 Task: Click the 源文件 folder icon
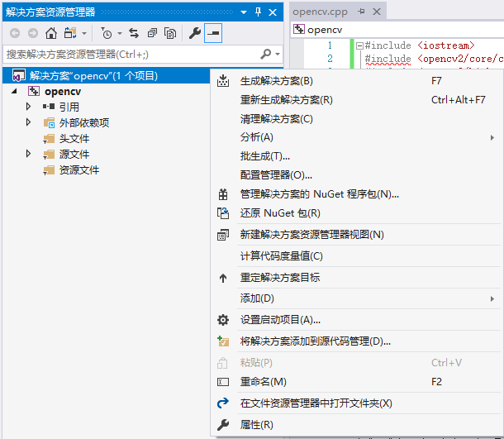coord(50,155)
